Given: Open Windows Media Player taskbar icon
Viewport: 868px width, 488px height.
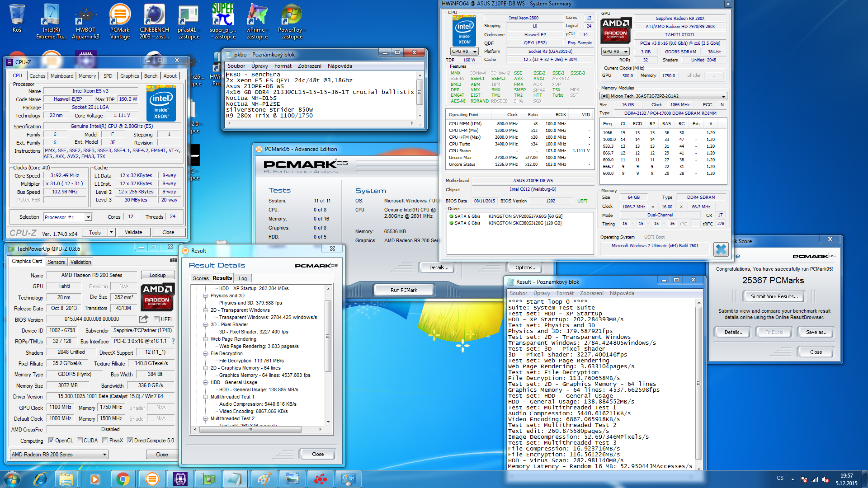Looking at the screenshot, I should pos(94,479).
